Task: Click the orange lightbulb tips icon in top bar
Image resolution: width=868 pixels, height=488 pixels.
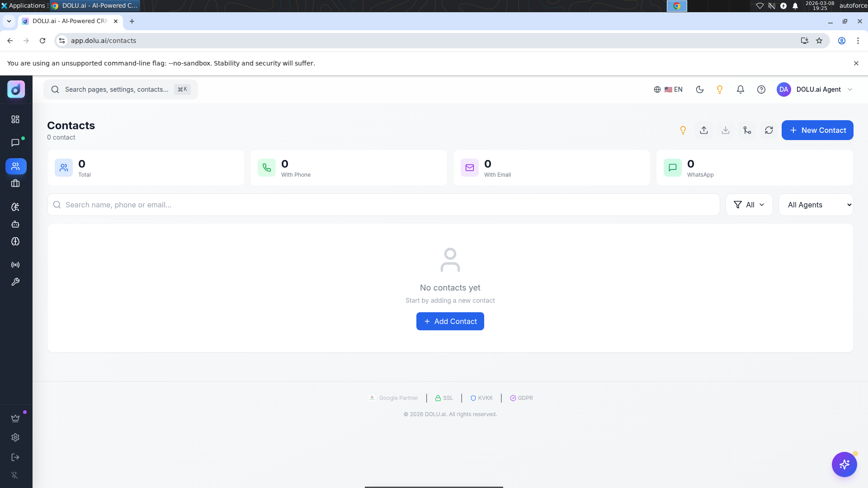Action: 720,89
